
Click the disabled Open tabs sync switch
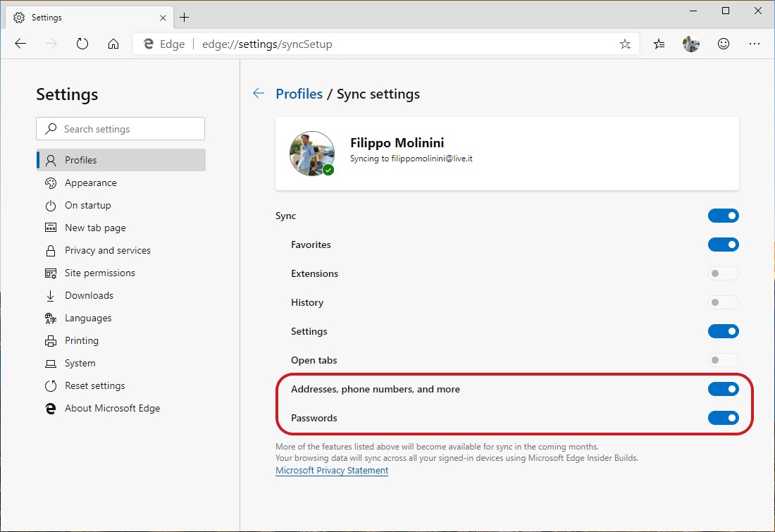[723, 360]
